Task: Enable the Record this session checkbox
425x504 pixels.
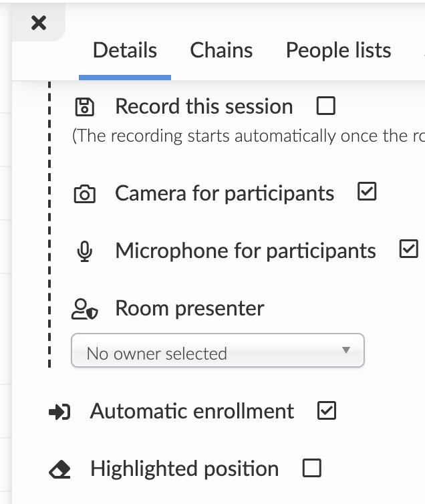Action: pos(325,106)
